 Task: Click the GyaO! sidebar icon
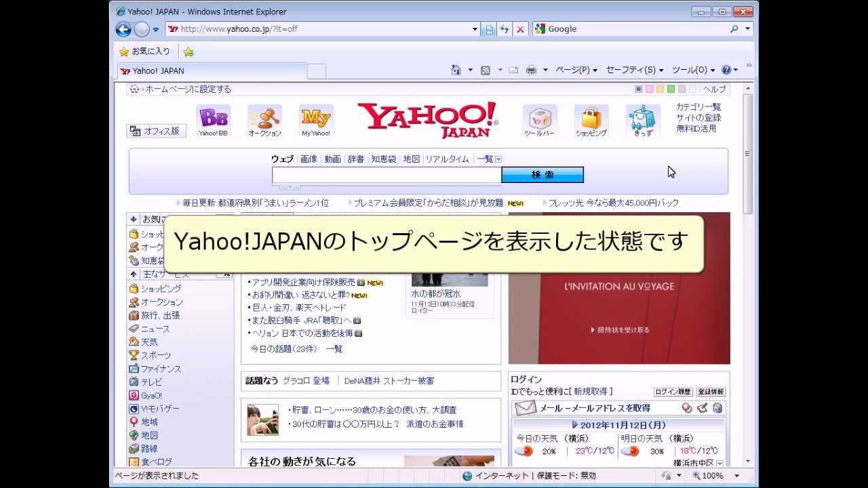coord(134,395)
